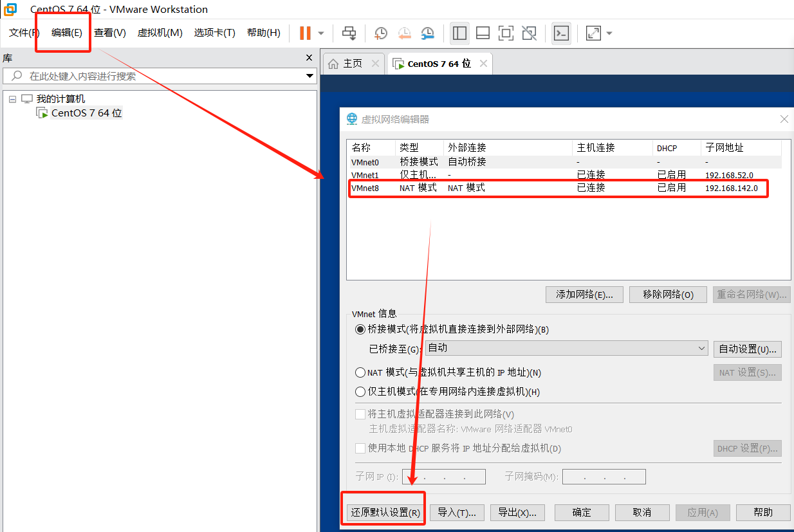
Task: Open the 选项卡(T) menu
Action: click(x=215, y=33)
